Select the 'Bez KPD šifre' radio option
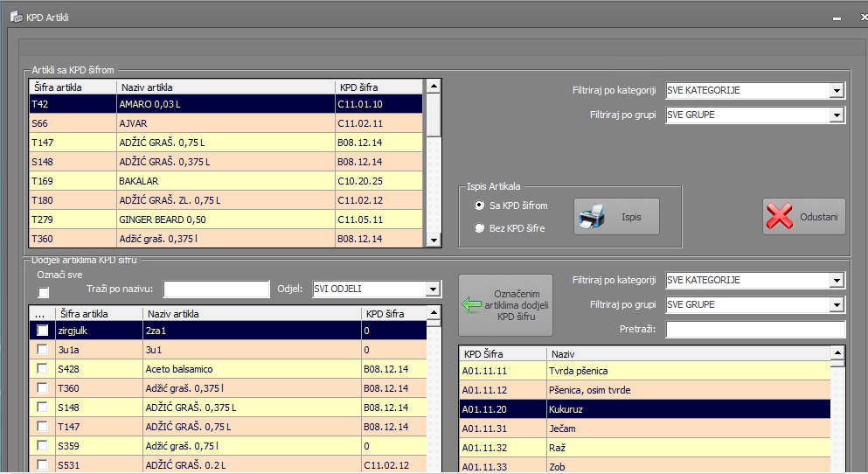Viewport: 868px width, 474px height. 478,228
